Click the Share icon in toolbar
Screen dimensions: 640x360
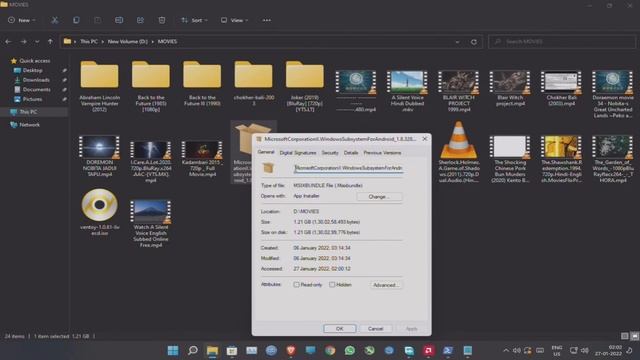pos(140,20)
